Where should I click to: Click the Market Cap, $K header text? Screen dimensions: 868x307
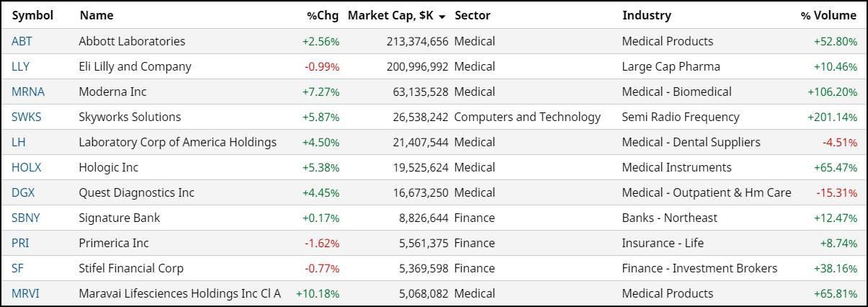(390, 15)
